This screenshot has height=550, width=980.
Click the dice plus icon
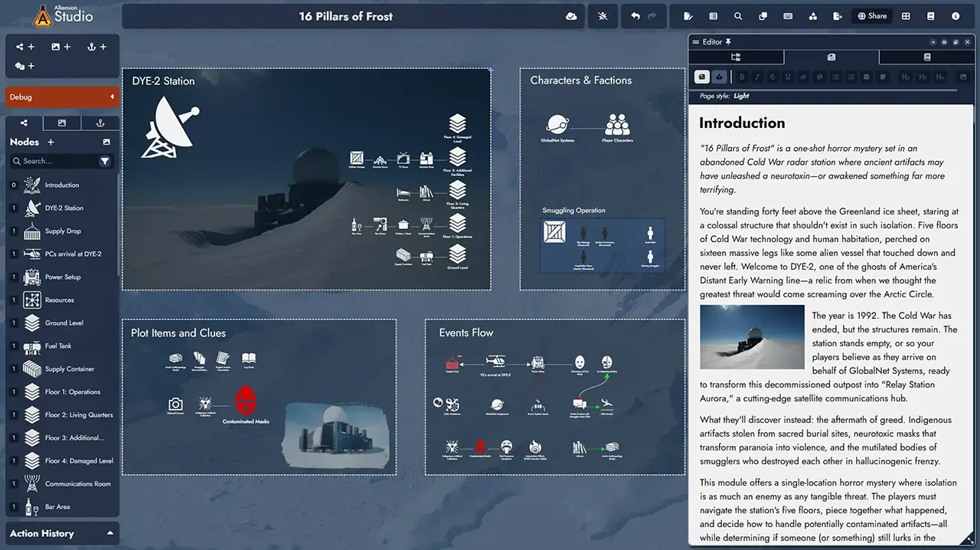click(x=25, y=66)
